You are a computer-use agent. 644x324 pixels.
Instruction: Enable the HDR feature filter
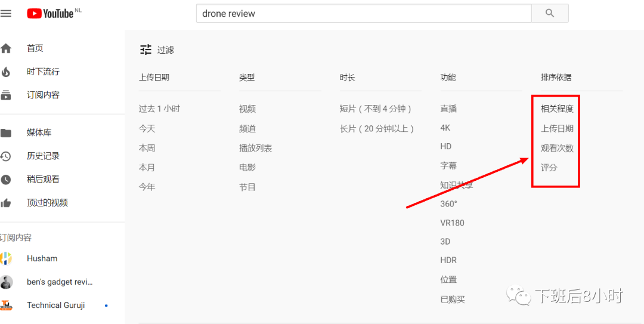(448, 260)
